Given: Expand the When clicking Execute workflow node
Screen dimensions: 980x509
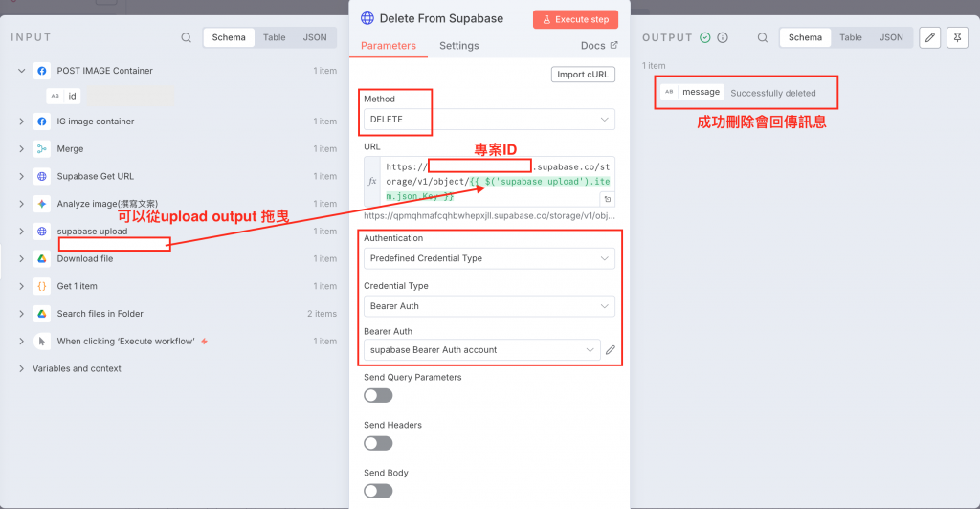Looking at the screenshot, I should [21, 341].
